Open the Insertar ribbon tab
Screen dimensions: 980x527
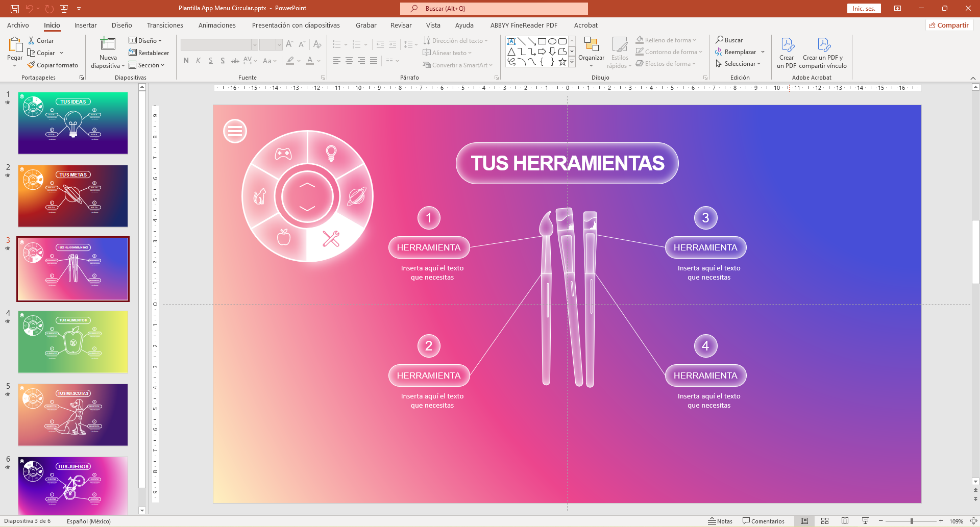[85, 26]
